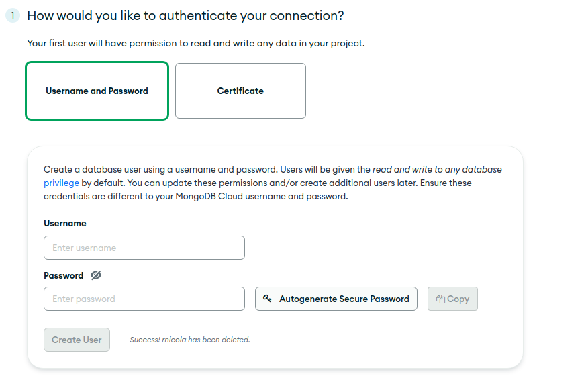
Task: Focus the Enter password field
Action: tap(144, 299)
